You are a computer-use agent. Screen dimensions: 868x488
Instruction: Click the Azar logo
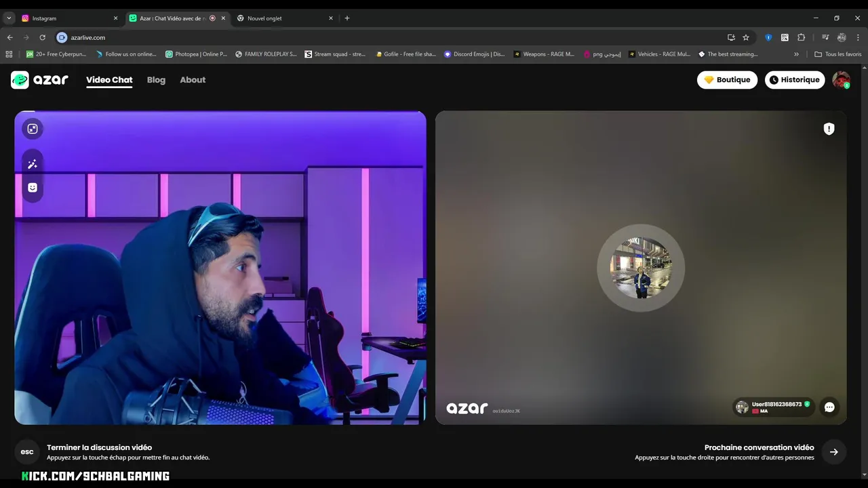pos(39,80)
